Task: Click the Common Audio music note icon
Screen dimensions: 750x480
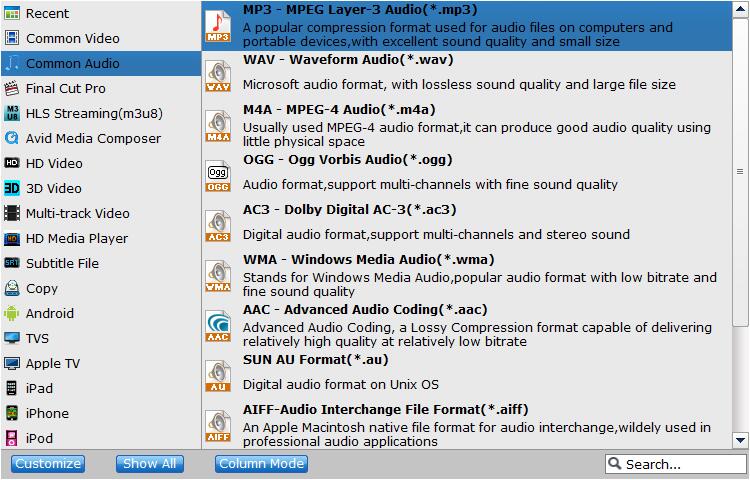Action: pos(11,63)
